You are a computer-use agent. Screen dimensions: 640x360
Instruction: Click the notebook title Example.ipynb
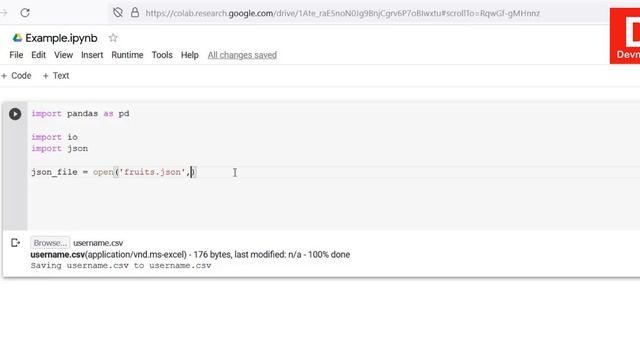tap(61, 38)
